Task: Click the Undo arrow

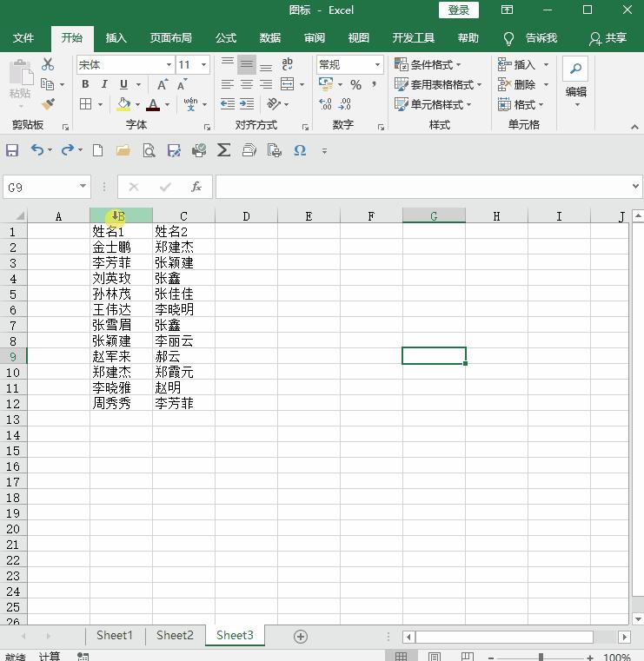Action: (37, 149)
